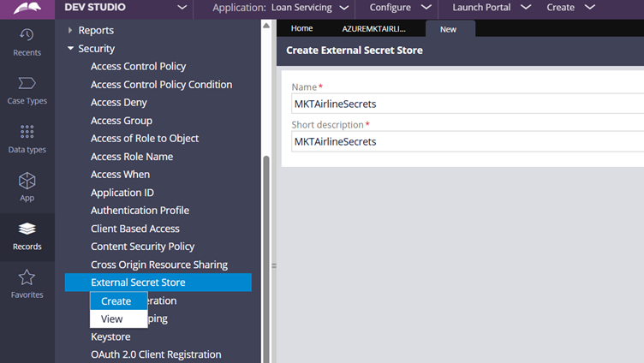Select Access Control Policy record type

138,67
